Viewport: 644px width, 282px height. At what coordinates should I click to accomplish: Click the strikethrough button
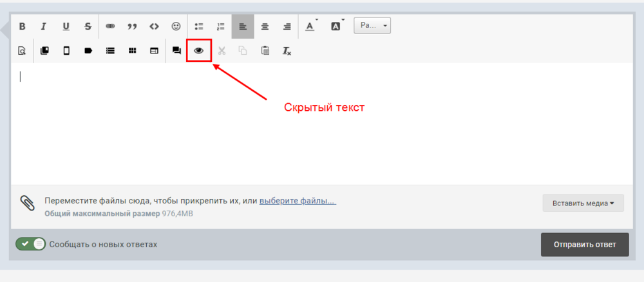click(x=88, y=26)
